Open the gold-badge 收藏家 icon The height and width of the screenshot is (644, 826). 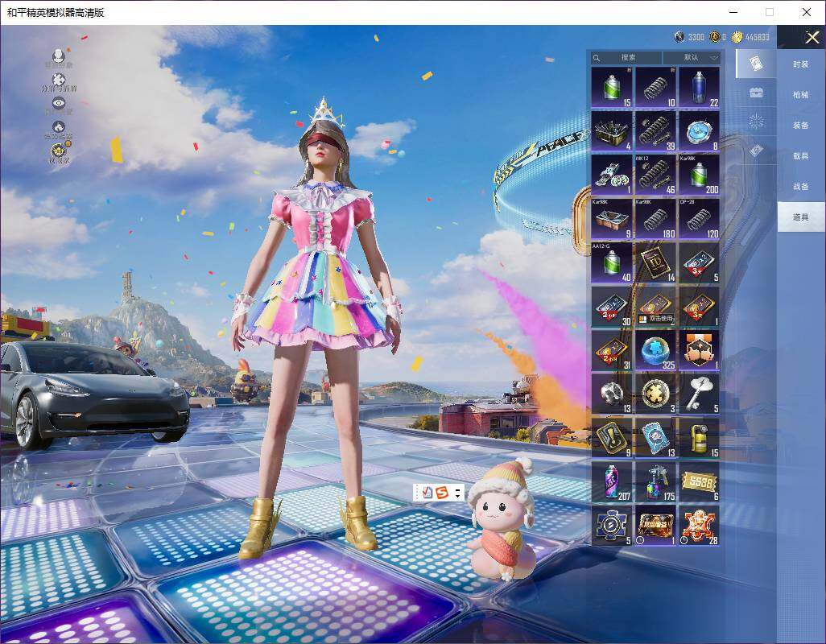pyautogui.click(x=59, y=151)
